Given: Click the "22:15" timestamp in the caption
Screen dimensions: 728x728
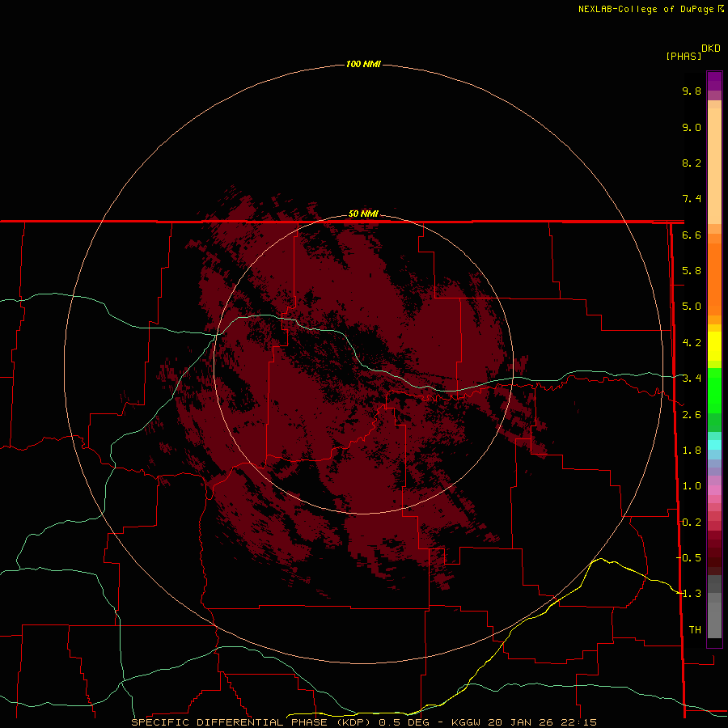Looking at the screenshot, I should (578, 722).
